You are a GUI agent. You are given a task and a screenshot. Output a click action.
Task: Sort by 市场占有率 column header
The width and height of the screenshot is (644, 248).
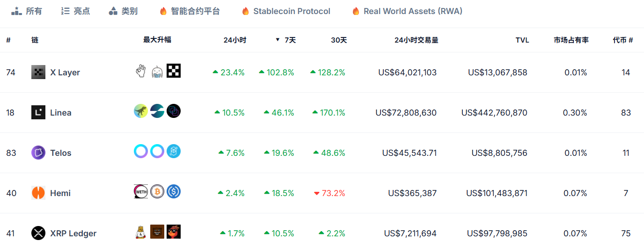pyautogui.click(x=571, y=40)
